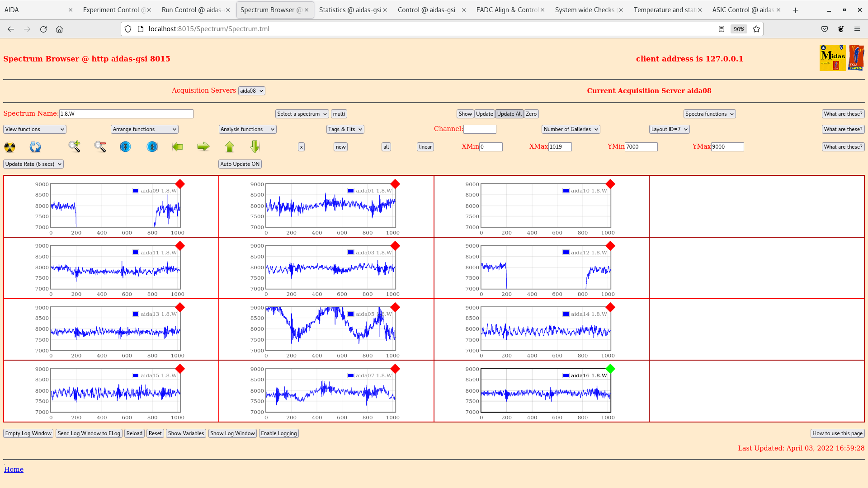Click red diamond on aida05 spectrum
The width and height of the screenshot is (868, 488).
(395, 307)
